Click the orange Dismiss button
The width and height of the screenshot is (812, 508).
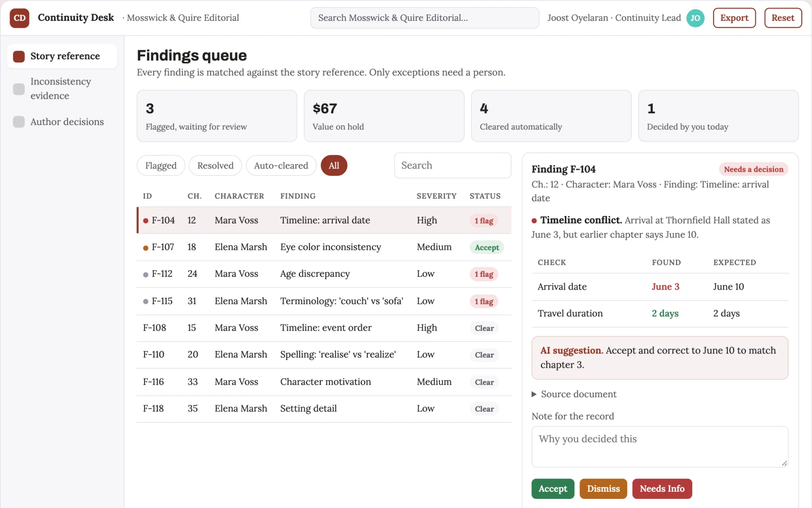coord(603,489)
